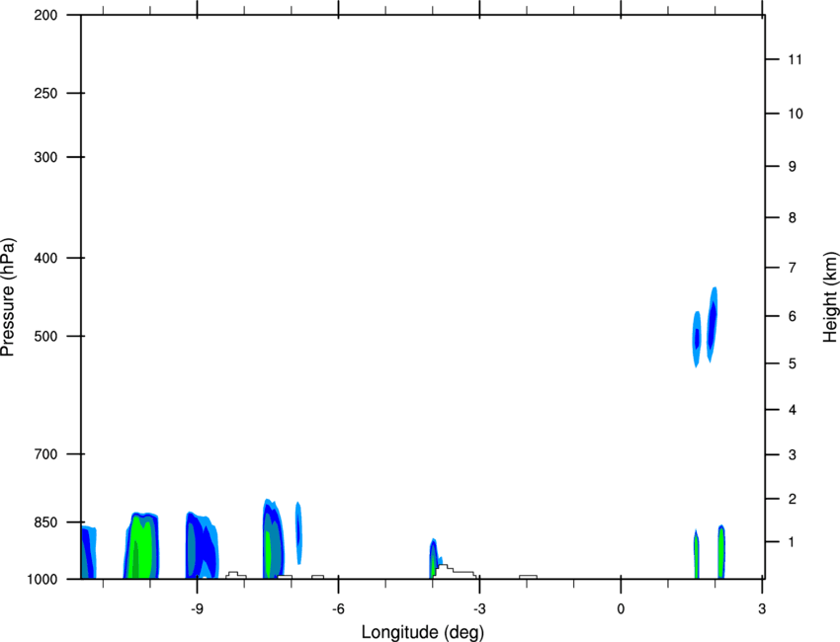Screen dimensions: 840x642
Task: Pick the 5 km height label
Action: tap(792, 363)
